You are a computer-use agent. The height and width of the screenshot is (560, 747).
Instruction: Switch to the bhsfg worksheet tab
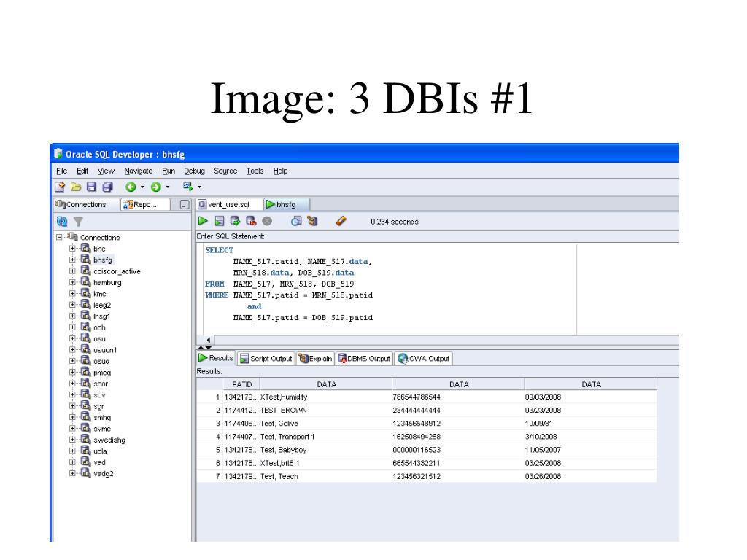tap(286, 205)
